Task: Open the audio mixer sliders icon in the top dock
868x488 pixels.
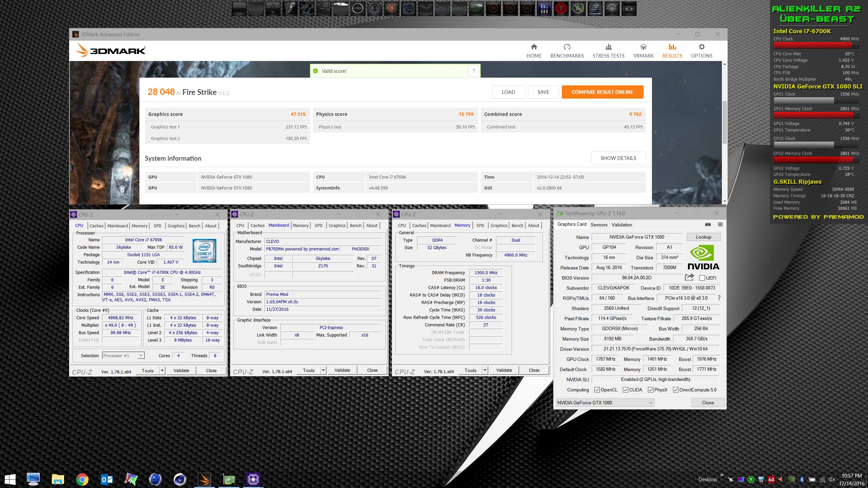Action: 324,8
